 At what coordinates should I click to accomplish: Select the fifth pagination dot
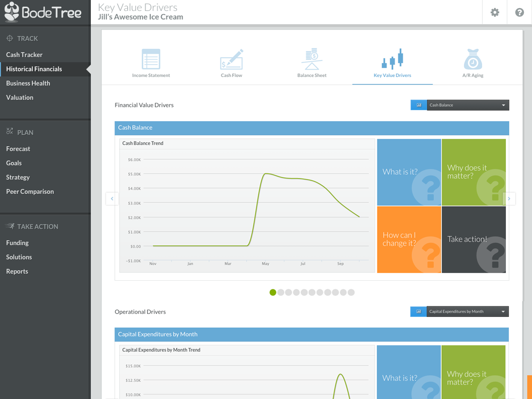304,292
